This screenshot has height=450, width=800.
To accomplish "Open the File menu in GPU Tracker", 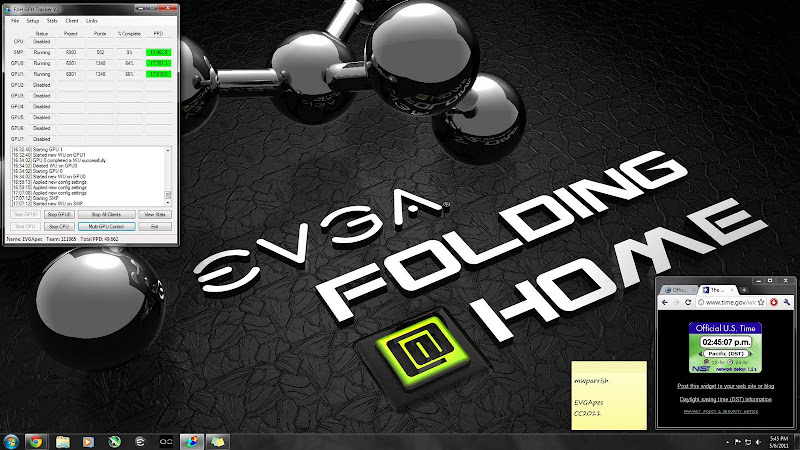I will point(15,21).
